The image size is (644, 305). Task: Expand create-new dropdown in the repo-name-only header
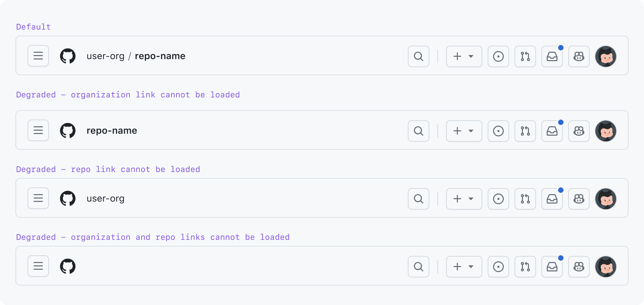point(464,131)
